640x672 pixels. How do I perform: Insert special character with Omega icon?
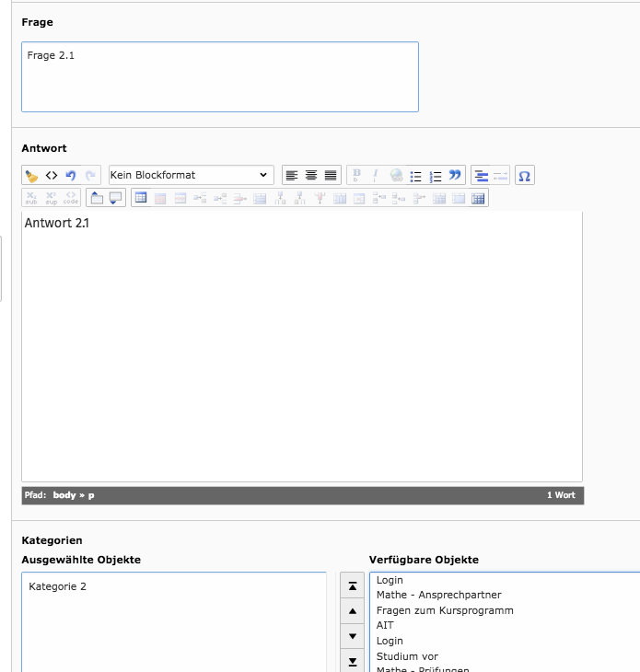point(524,175)
